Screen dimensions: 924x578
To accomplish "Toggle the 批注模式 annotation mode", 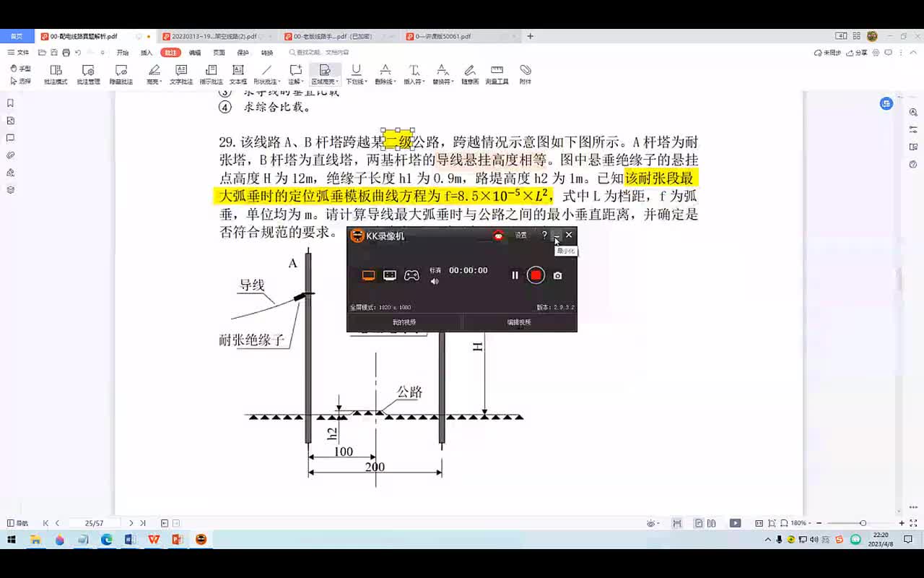I will coord(56,74).
